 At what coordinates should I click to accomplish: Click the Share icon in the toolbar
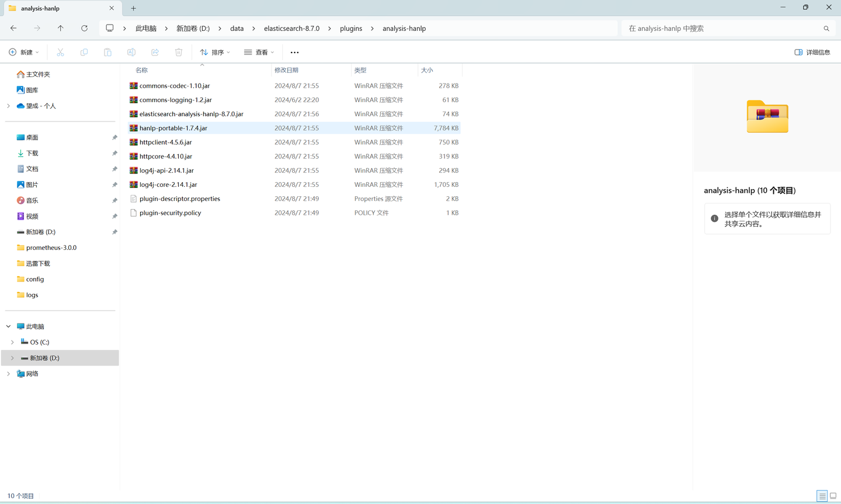tap(155, 52)
